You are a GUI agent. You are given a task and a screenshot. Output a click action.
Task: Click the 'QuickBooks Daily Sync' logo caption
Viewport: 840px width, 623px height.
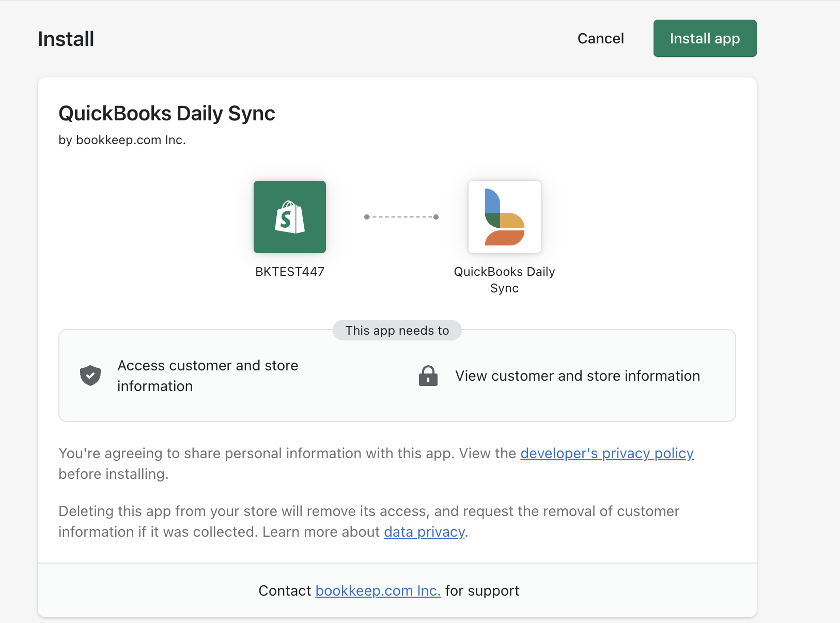click(505, 280)
